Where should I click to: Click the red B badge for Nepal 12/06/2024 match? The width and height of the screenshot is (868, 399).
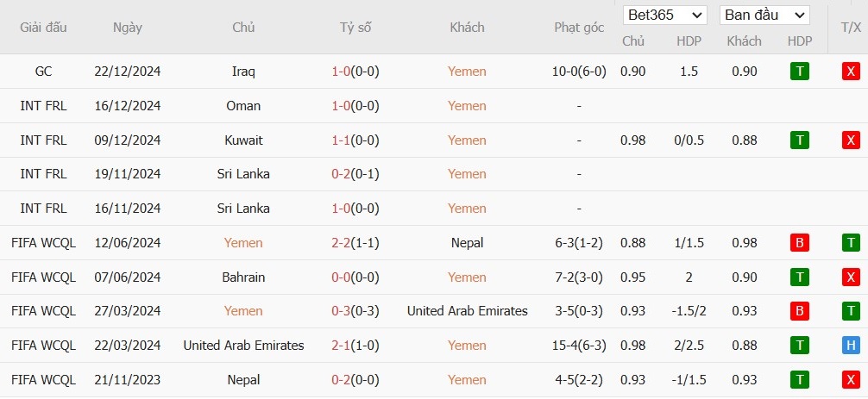click(x=799, y=243)
